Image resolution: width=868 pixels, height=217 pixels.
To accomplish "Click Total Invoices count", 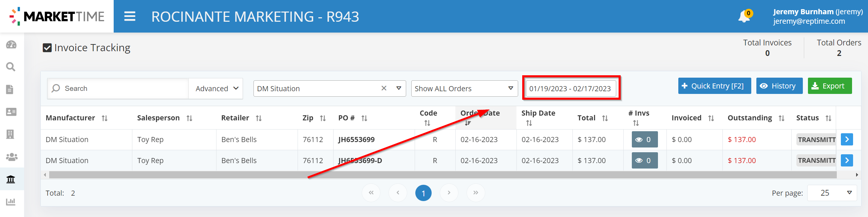I will pyautogui.click(x=767, y=53).
